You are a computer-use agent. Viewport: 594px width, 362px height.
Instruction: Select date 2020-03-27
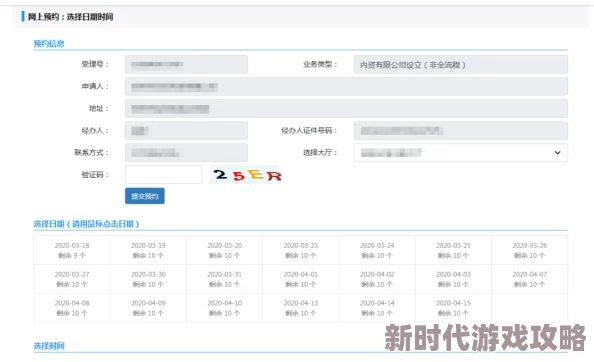72,279
